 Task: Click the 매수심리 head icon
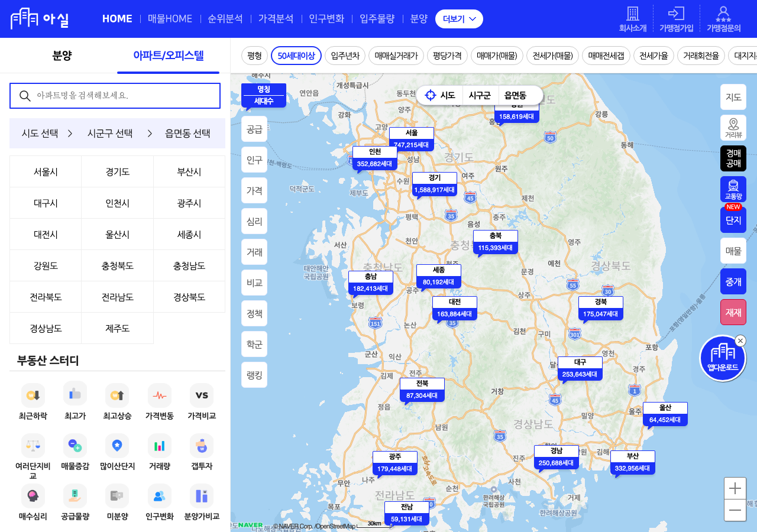pos(33,495)
